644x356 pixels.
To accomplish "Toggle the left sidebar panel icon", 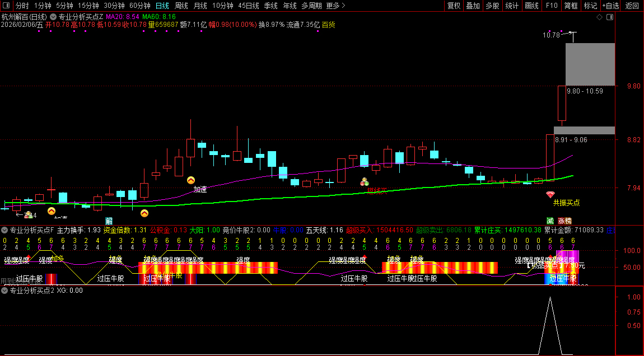I will (6, 6).
